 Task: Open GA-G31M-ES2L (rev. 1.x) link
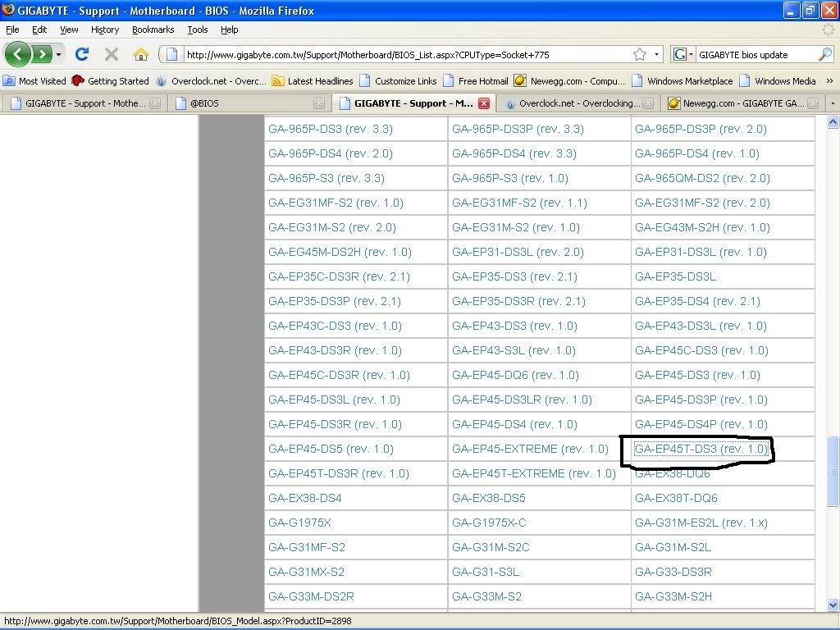(x=701, y=523)
